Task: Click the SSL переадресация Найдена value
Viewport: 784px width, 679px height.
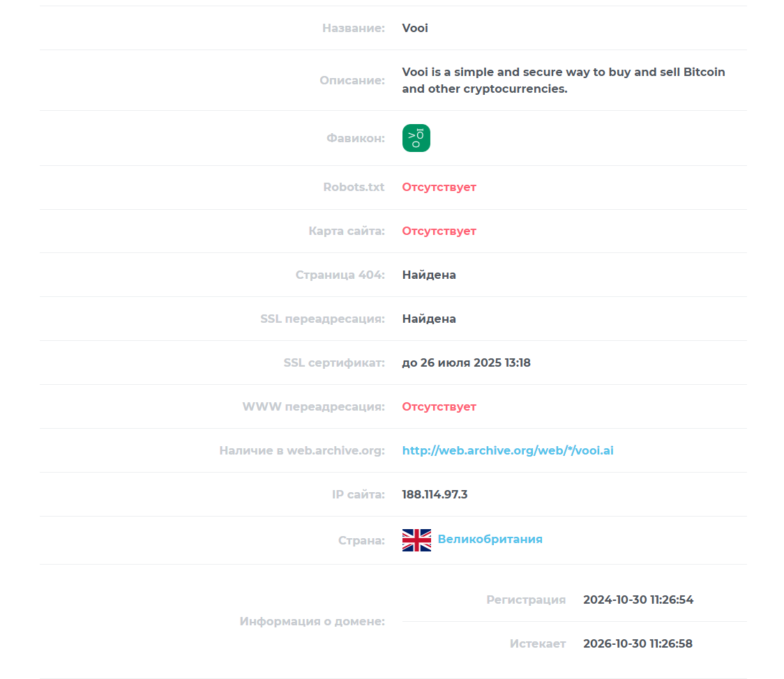Action: (x=429, y=319)
